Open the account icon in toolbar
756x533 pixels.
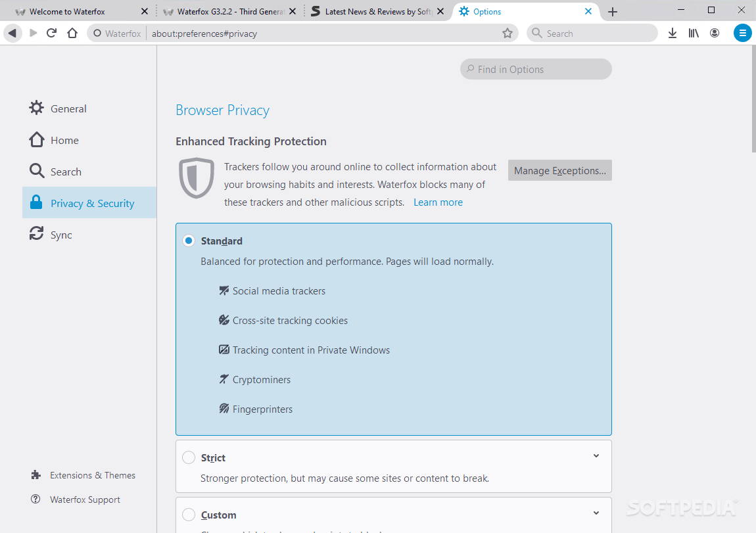[x=715, y=34]
